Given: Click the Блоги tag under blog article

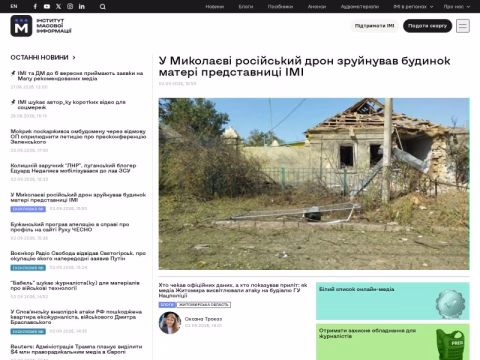Looking at the screenshot, I should tap(167, 305).
